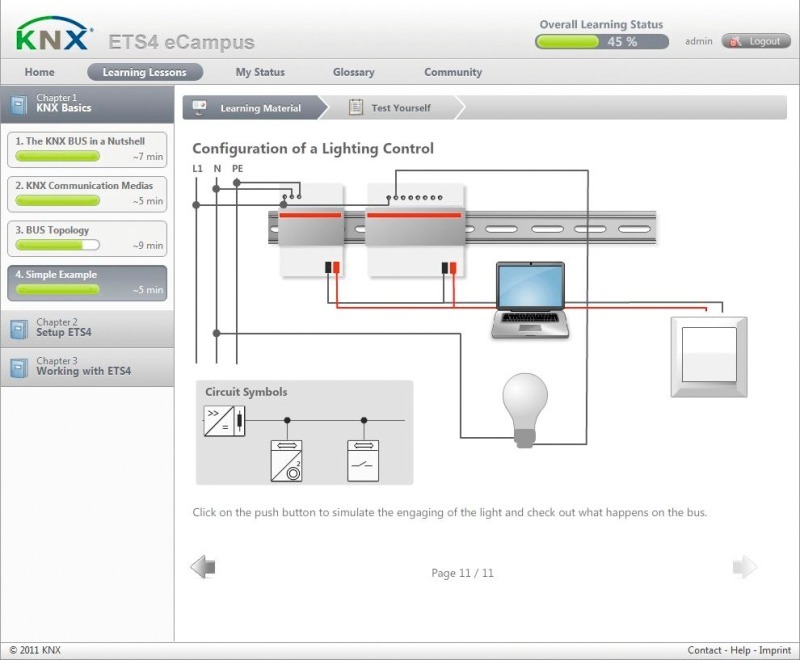Viewport: 800px width, 660px height.
Task: Click the L1 conductor label
Action: [197, 168]
